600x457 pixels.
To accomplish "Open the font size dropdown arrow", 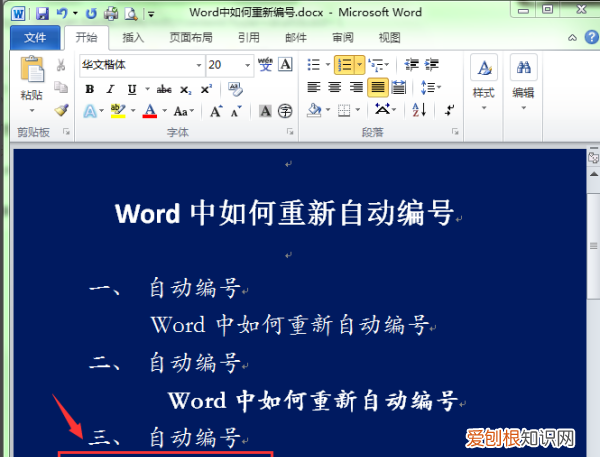I will click(248, 65).
